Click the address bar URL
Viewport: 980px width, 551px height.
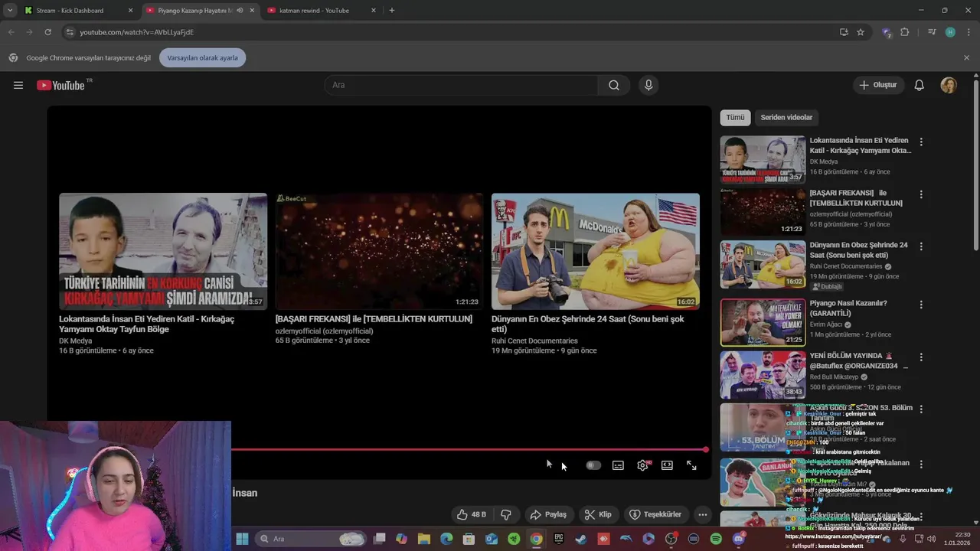pyautogui.click(x=137, y=32)
